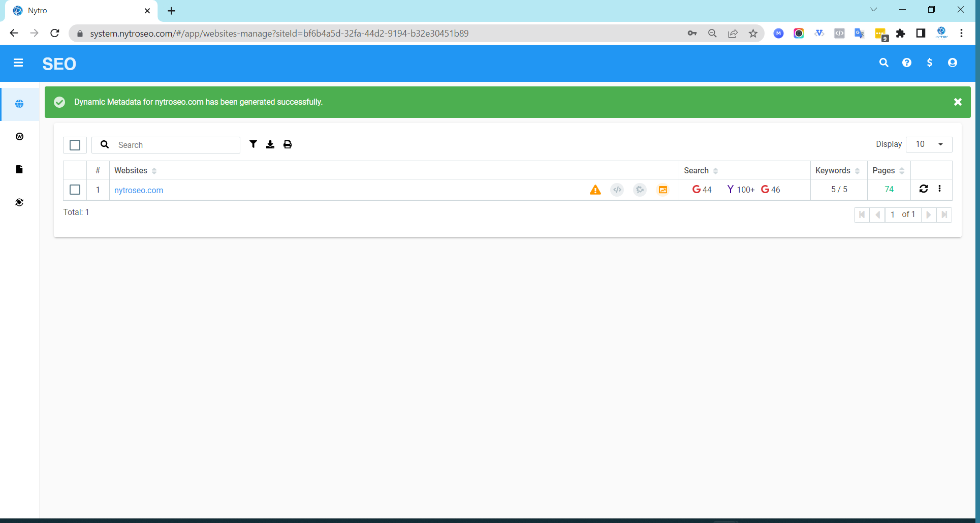This screenshot has height=523, width=980.
Task: Open a new browser tab
Action: coord(172,11)
